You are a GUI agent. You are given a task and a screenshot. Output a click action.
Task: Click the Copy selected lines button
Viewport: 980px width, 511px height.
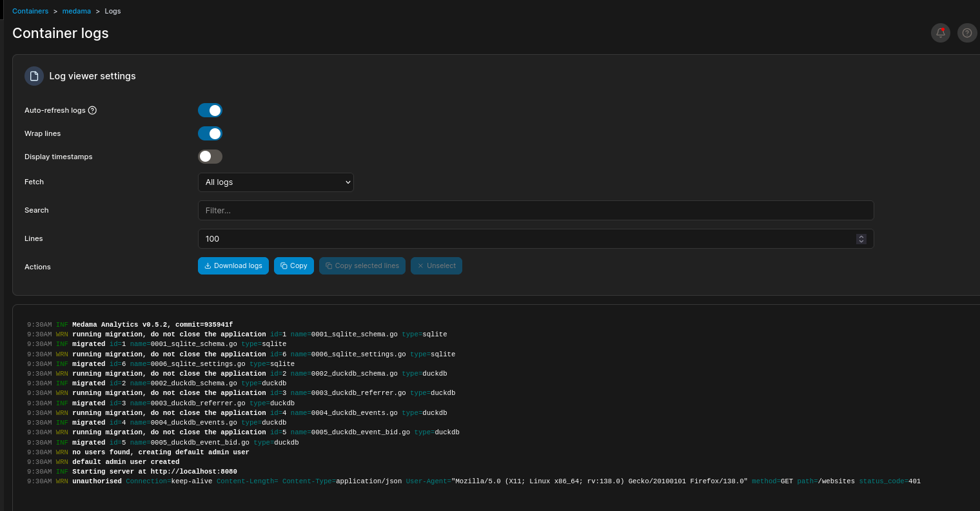(x=362, y=266)
